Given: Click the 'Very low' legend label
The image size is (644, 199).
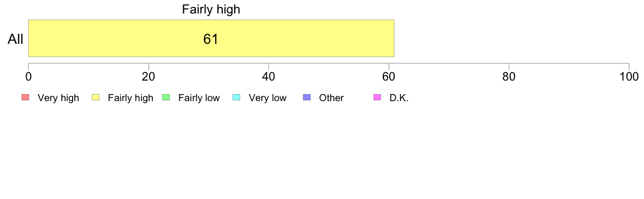Looking at the screenshot, I should (x=267, y=98).
